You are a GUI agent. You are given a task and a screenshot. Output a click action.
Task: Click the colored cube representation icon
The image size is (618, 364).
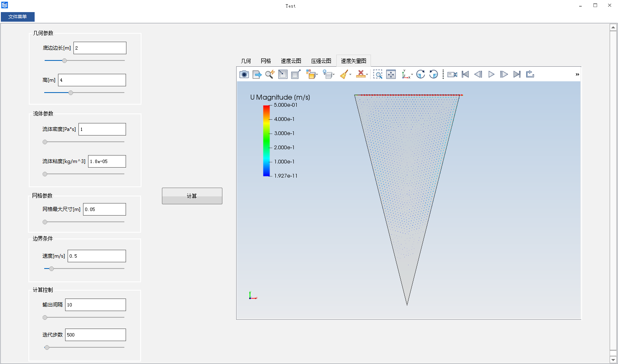310,74
